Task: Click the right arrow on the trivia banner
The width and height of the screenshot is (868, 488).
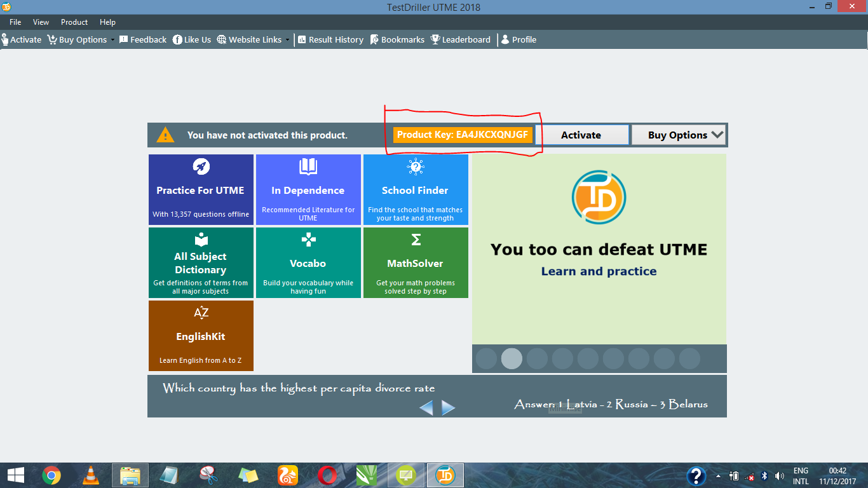Action: pyautogui.click(x=449, y=407)
